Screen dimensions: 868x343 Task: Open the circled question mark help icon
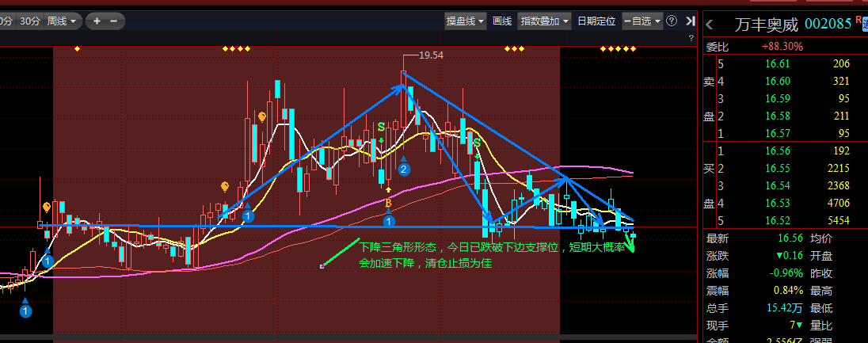672,21
